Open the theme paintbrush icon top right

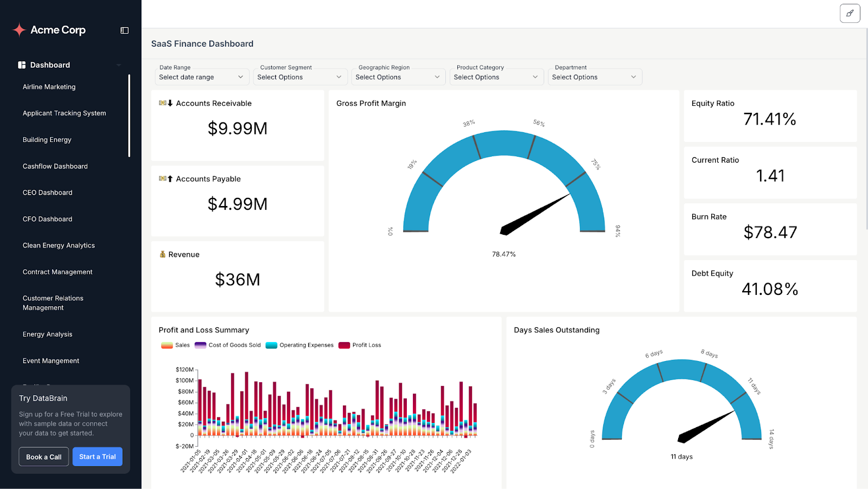pyautogui.click(x=850, y=13)
